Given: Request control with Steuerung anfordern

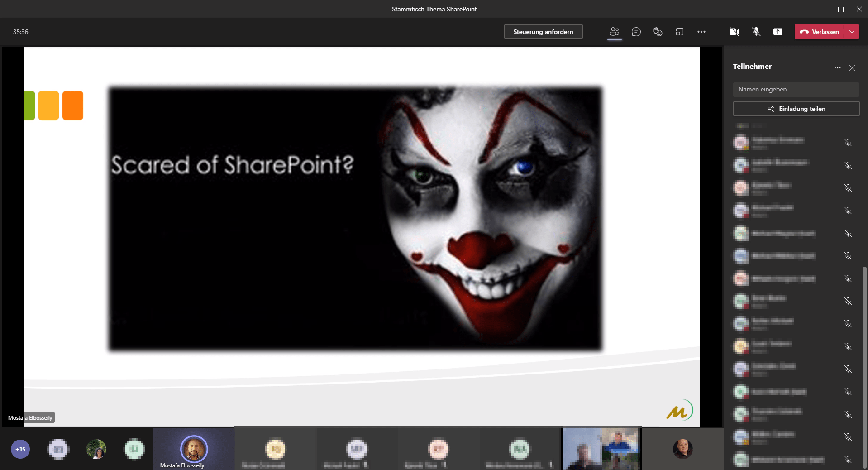Looking at the screenshot, I should click(543, 32).
